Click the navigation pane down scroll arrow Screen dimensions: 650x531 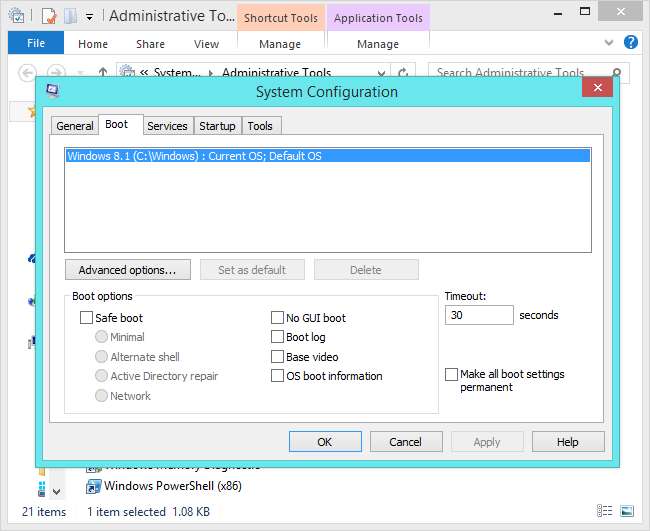(57, 492)
